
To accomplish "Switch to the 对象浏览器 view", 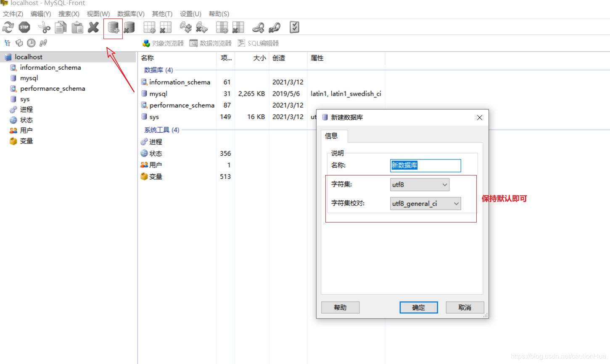I will 163,43.
